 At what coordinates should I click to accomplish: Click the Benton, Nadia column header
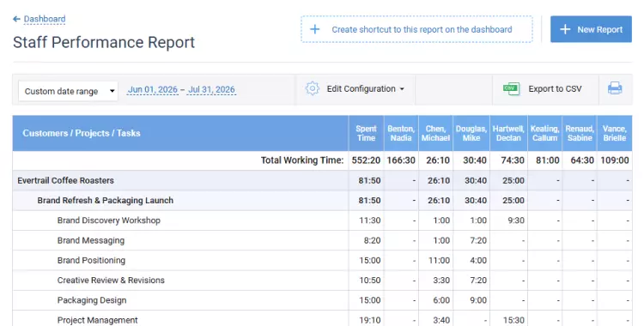click(401, 133)
